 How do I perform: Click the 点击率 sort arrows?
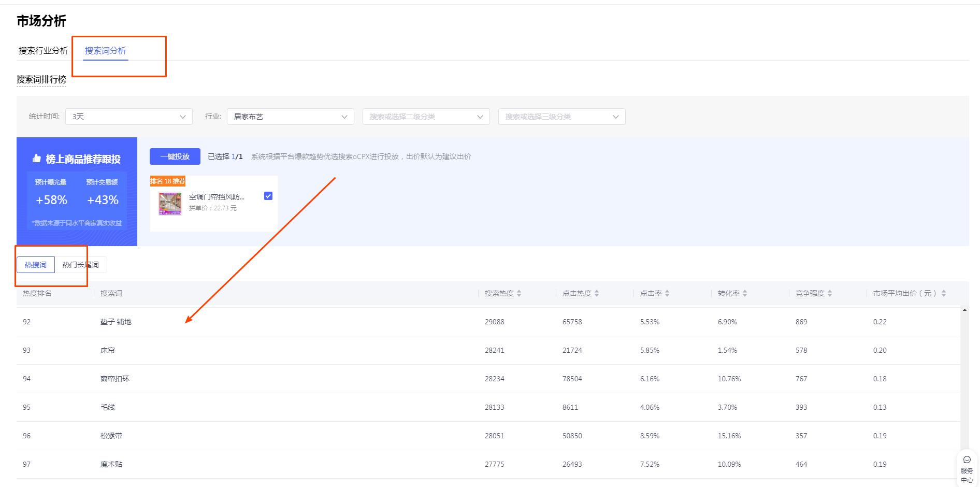(667, 293)
